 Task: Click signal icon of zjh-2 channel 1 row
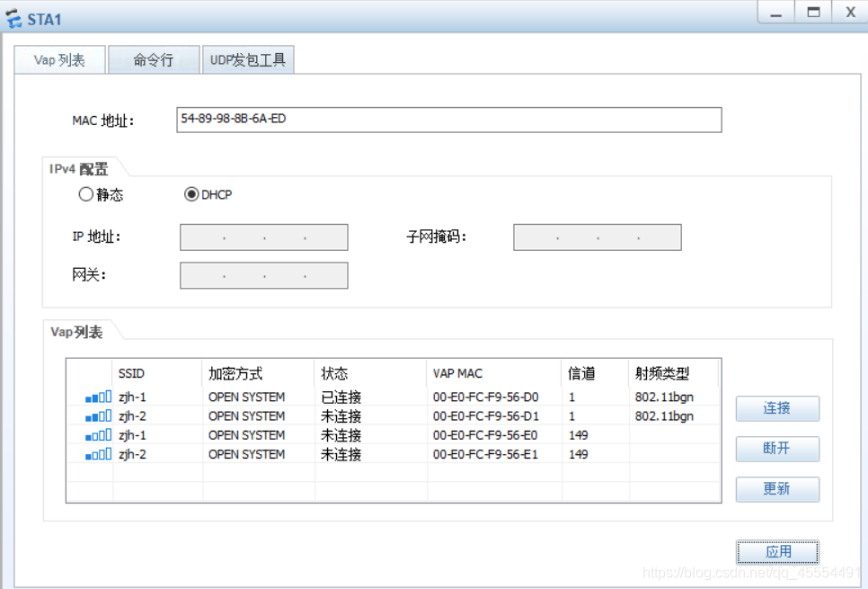click(99, 415)
